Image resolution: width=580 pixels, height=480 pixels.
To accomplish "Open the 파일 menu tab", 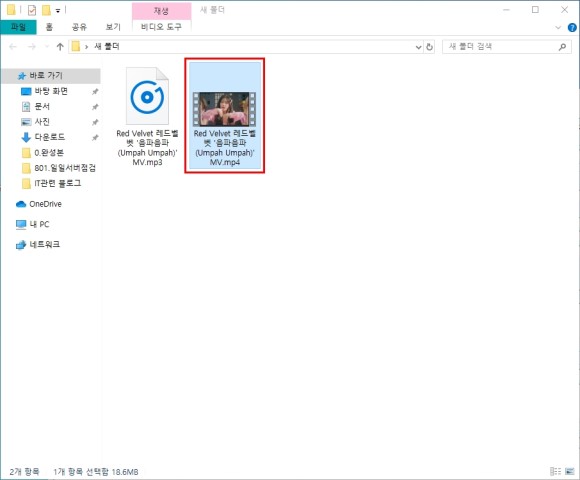I will point(18,27).
